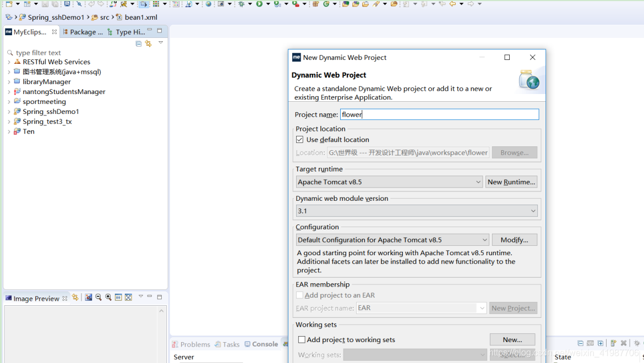Expand the RESTful Web Services node

click(9, 62)
